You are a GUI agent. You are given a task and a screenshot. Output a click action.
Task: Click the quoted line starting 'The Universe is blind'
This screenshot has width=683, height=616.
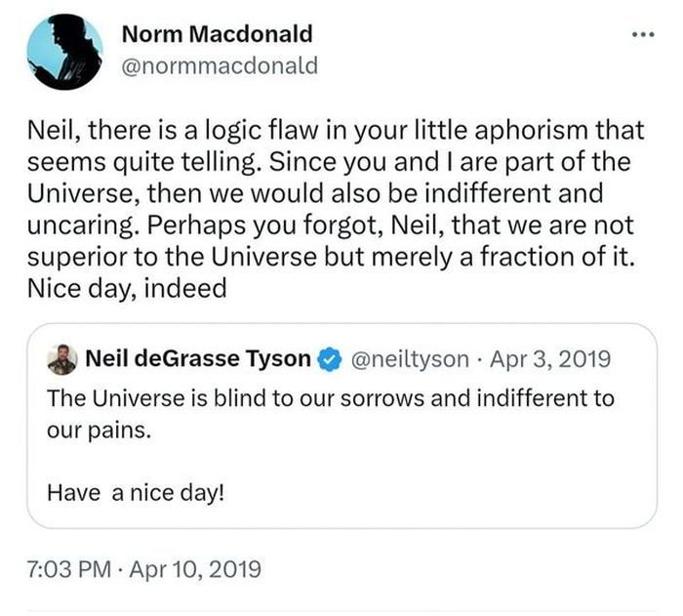[x=330, y=398]
